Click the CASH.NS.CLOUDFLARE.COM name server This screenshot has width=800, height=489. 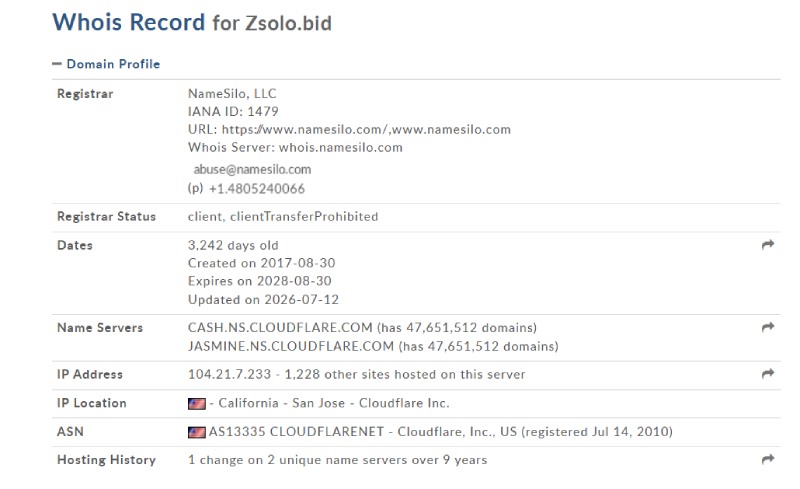(x=280, y=328)
